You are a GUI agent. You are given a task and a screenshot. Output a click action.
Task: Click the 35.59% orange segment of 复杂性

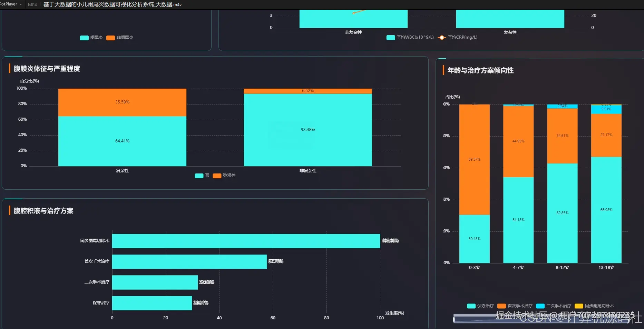(122, 102)
